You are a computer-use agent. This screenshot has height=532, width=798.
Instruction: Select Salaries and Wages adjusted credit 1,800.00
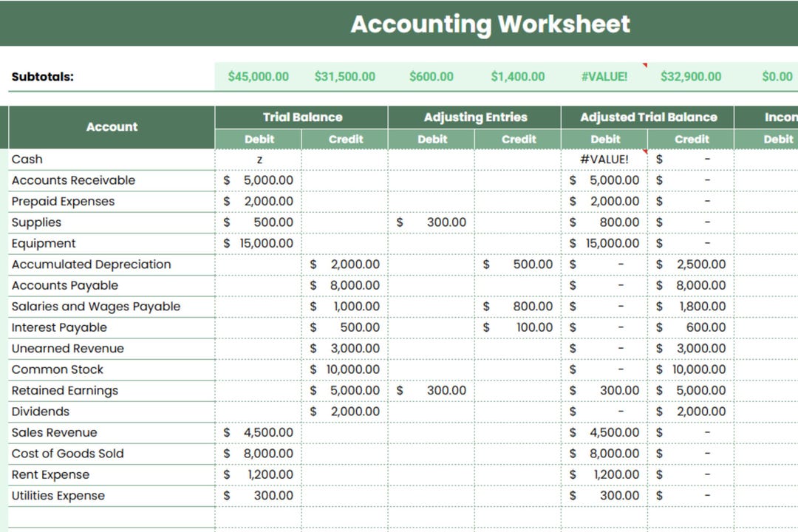point(691,307)
